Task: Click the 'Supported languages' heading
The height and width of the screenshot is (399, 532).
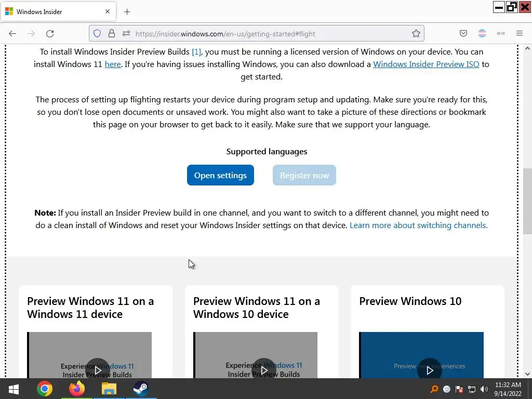Action: point(267,151)
